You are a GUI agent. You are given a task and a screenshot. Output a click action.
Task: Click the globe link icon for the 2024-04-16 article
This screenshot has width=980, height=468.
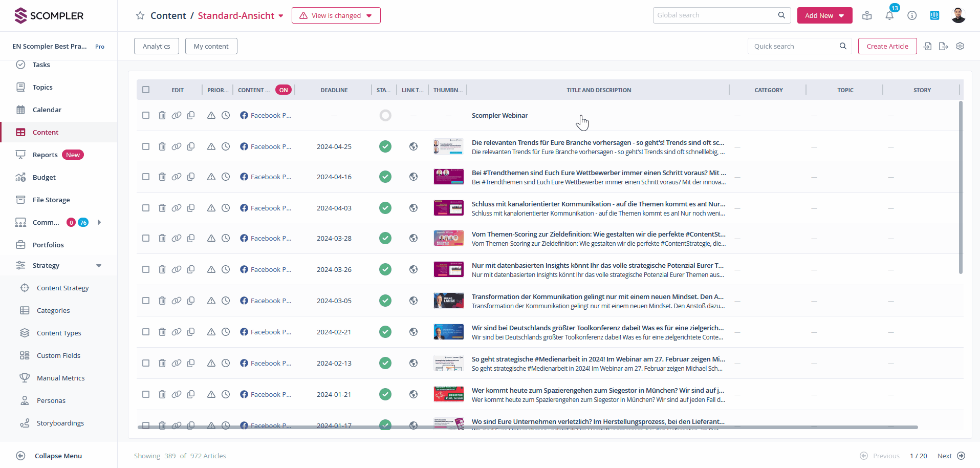(x=413, y=177)
